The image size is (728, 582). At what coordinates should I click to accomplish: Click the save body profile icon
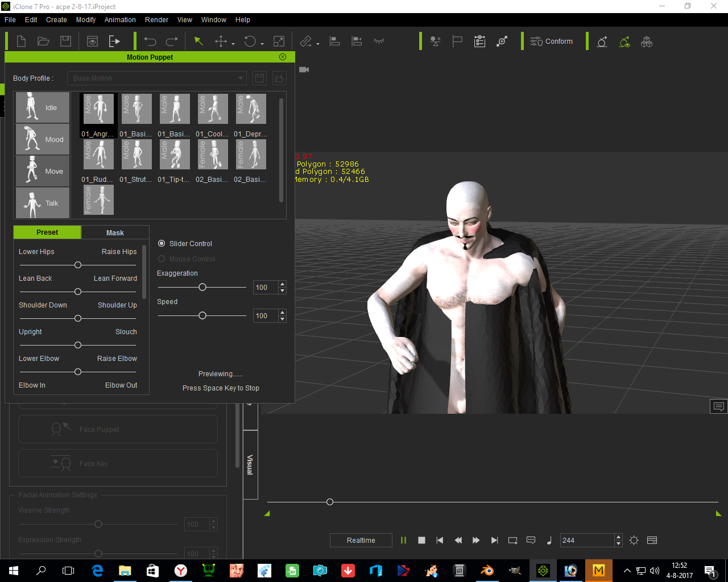pyautogui.click(x=259, y=78)
